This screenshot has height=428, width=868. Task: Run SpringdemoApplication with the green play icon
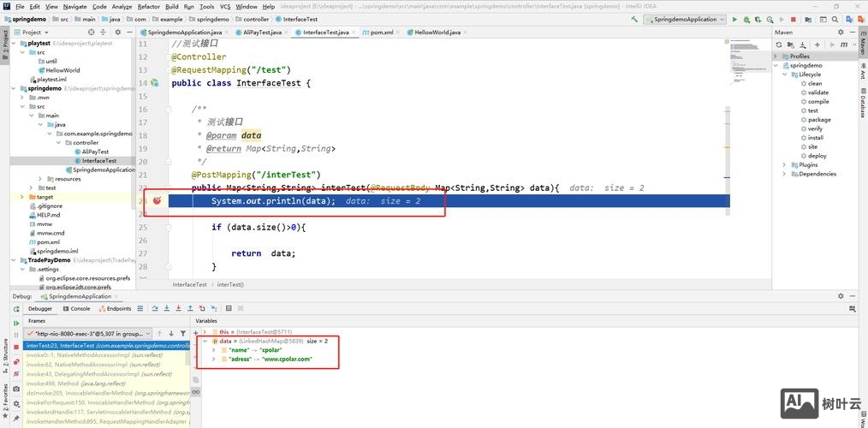click(x=734, y=20)
